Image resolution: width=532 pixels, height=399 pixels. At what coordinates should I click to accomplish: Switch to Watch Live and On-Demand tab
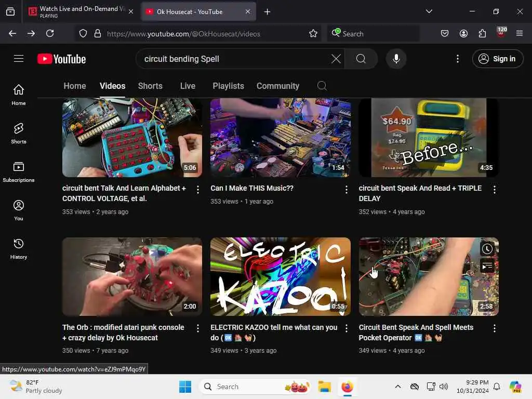pos(81,11)
